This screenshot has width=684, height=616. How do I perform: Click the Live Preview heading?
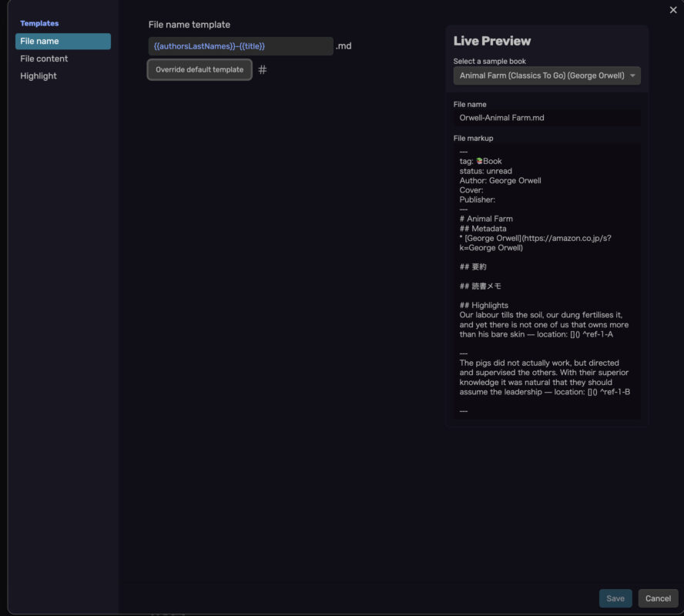[491, 42]
